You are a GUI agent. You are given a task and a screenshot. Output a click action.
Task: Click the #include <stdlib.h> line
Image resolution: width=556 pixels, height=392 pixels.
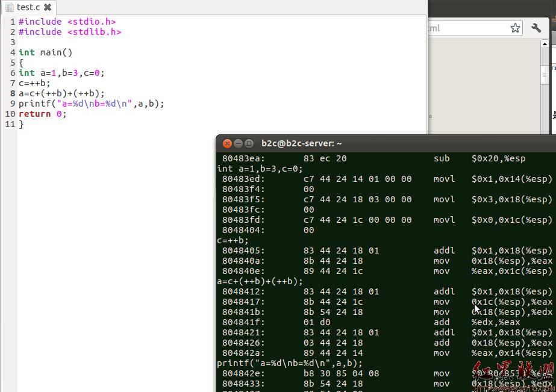point(70,32)
